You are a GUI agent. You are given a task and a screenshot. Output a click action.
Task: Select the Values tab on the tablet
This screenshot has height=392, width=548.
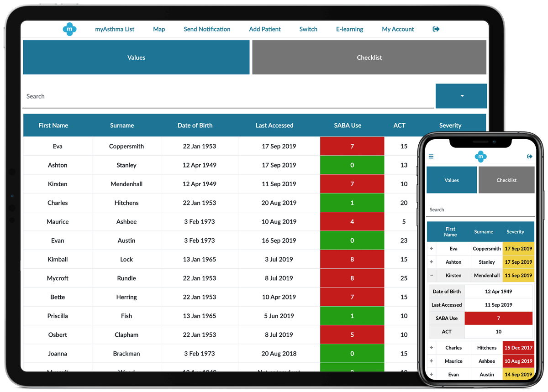136,57
